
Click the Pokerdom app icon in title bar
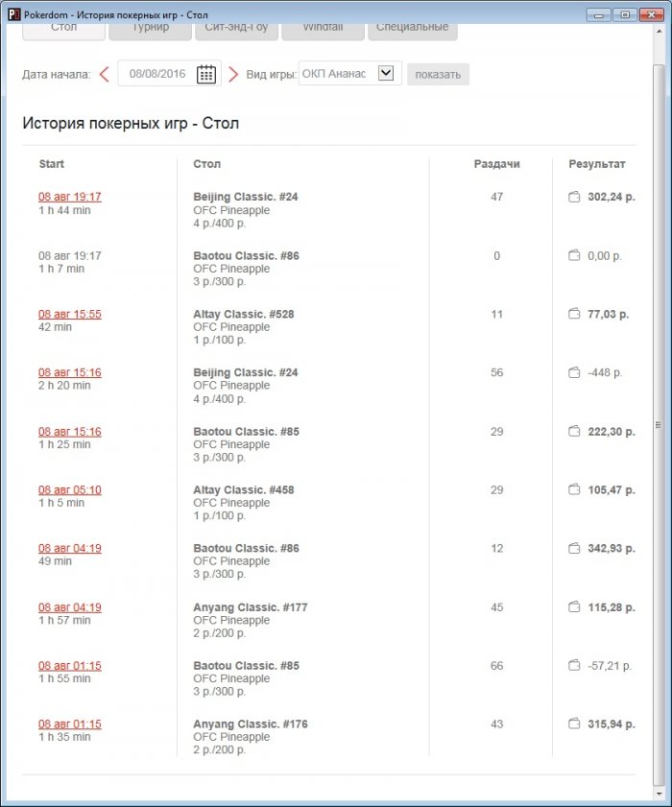click(x=14, y=14)
